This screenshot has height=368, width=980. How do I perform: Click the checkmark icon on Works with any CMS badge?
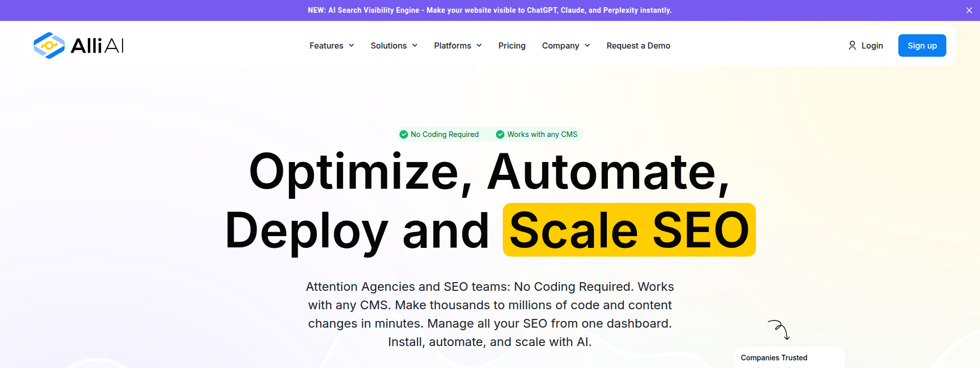point(500,134)
